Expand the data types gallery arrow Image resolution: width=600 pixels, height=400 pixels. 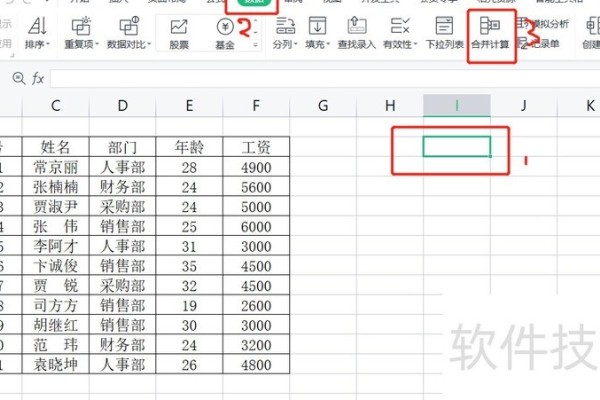(x=255, y=45)
